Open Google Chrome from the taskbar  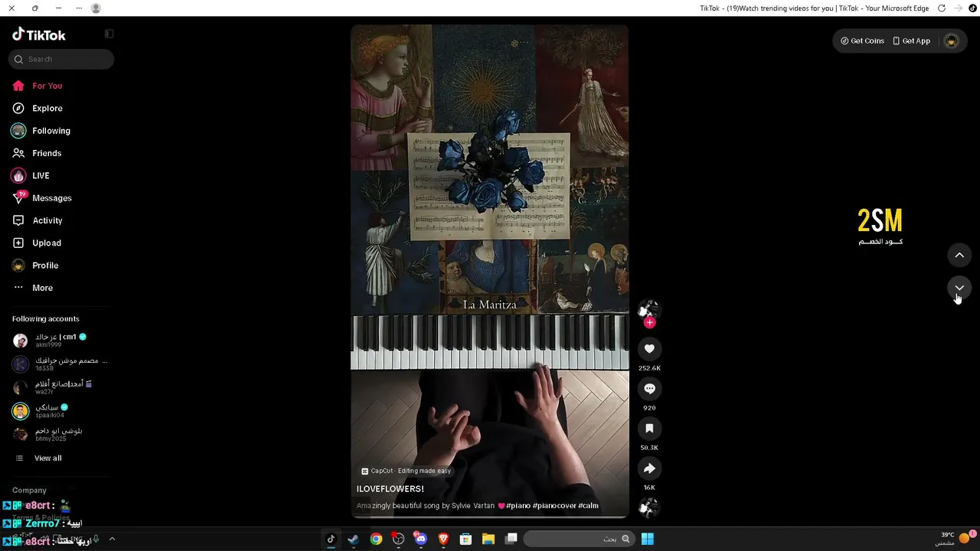376,539
